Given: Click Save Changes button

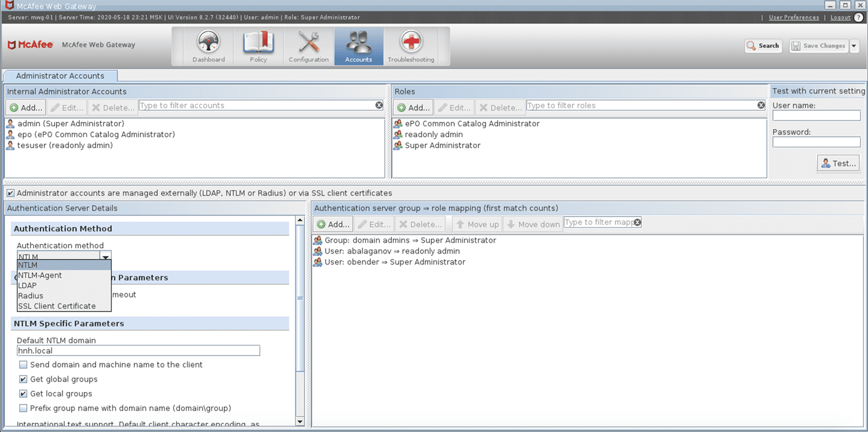Looking at the screenshot, I should coord(819,46).
